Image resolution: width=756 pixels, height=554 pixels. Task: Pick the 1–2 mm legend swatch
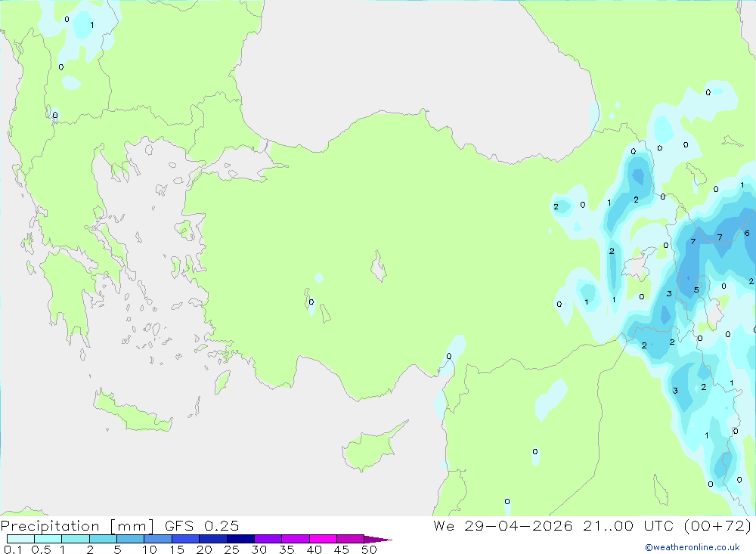pos(75,539)
